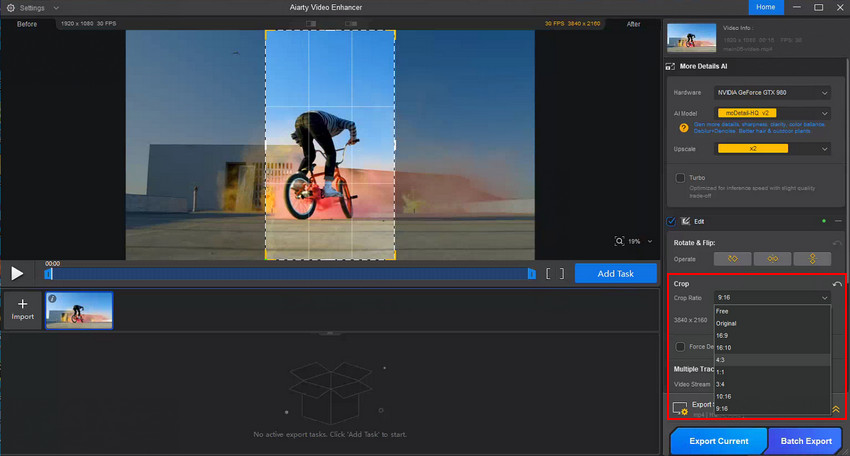This screenshot has width=850, height=456.
Task: Reset Rotate & Flip with undo arrow
Action: 837,243
